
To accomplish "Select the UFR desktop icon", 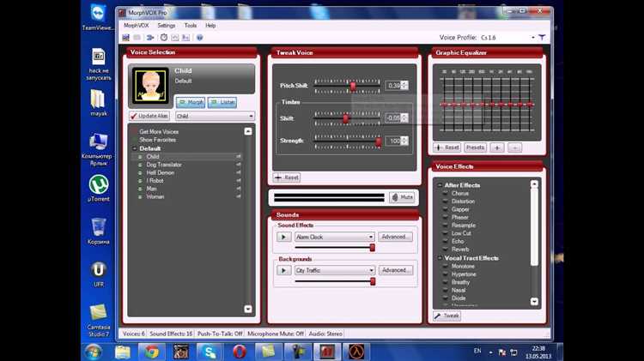I will [99, 274].
